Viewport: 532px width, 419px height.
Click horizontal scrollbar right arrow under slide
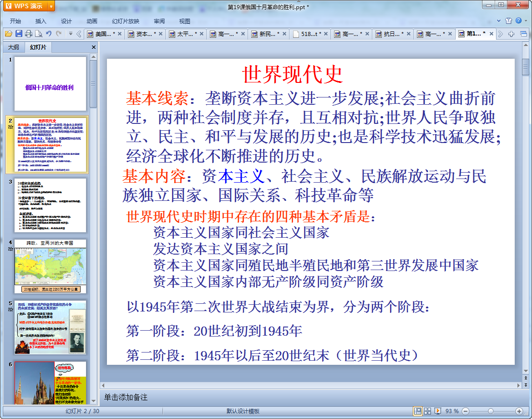click(x=518, y=385)
